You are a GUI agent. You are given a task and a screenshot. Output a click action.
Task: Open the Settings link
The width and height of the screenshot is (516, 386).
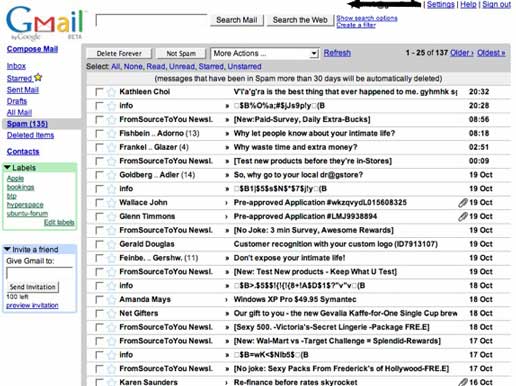pos(441,4)
